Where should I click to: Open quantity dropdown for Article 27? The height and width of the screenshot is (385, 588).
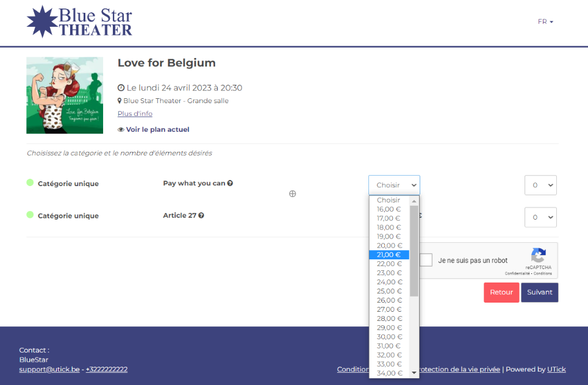[x=540, y=217]
